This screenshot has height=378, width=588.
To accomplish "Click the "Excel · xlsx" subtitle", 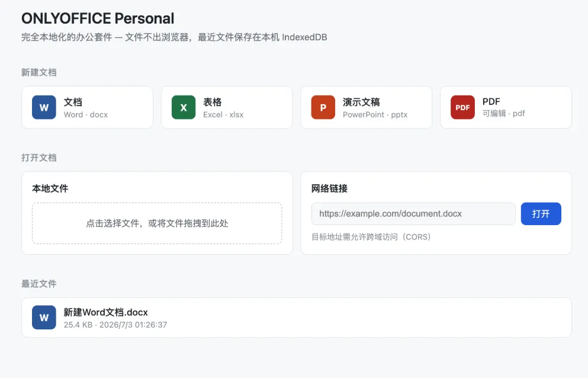I will click(x=223, y=115).
